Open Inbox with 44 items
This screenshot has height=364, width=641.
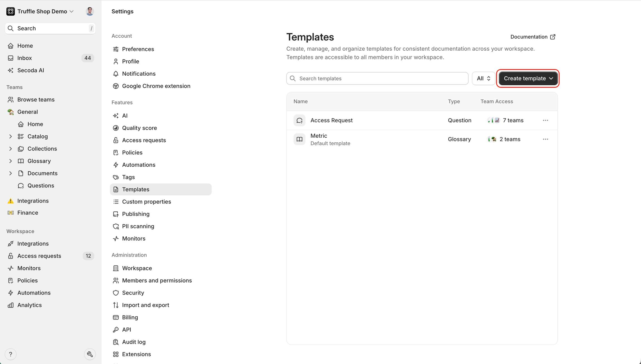tap(24, 58)
